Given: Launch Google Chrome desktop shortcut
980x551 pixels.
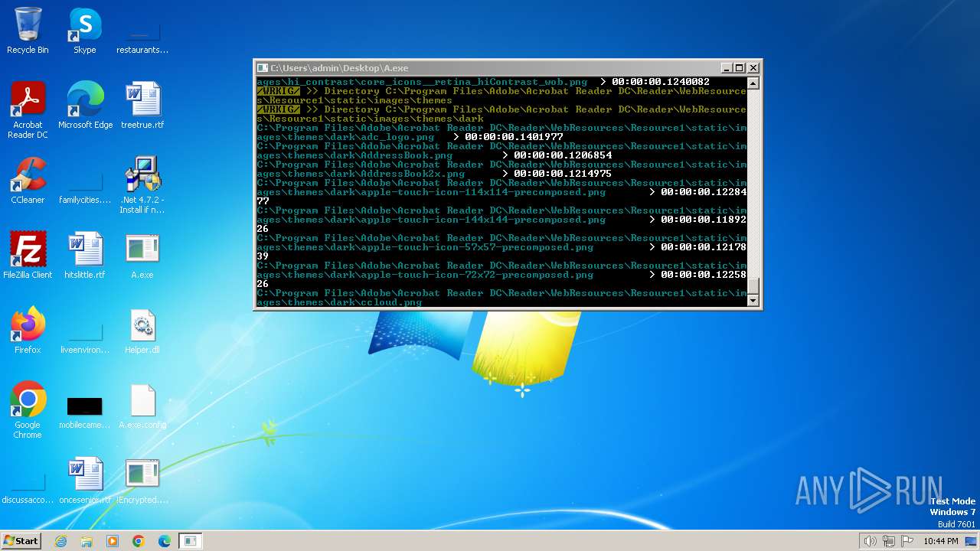Looking at the screenshot, I should click(28, 410).
